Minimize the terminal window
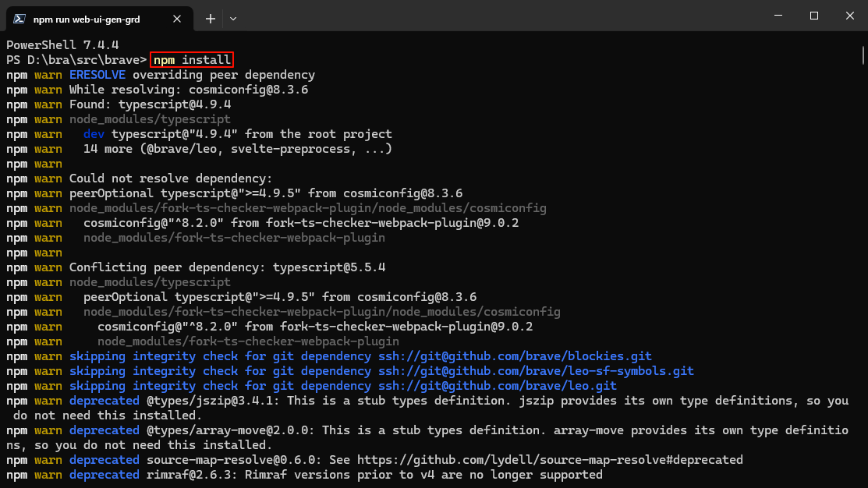868x488 pixels. [778, 16]
